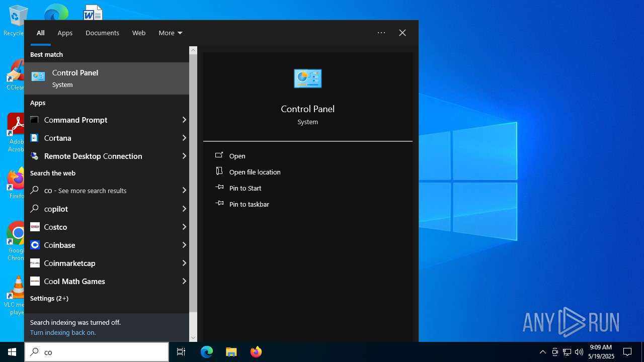
Task: Click the Settings (2+) group heading
Action: click(49, 298)
